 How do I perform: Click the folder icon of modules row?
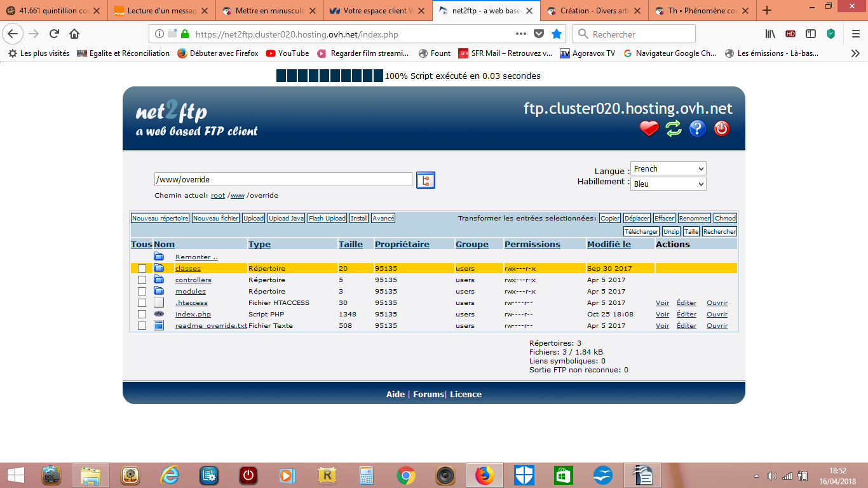[159, 291]
